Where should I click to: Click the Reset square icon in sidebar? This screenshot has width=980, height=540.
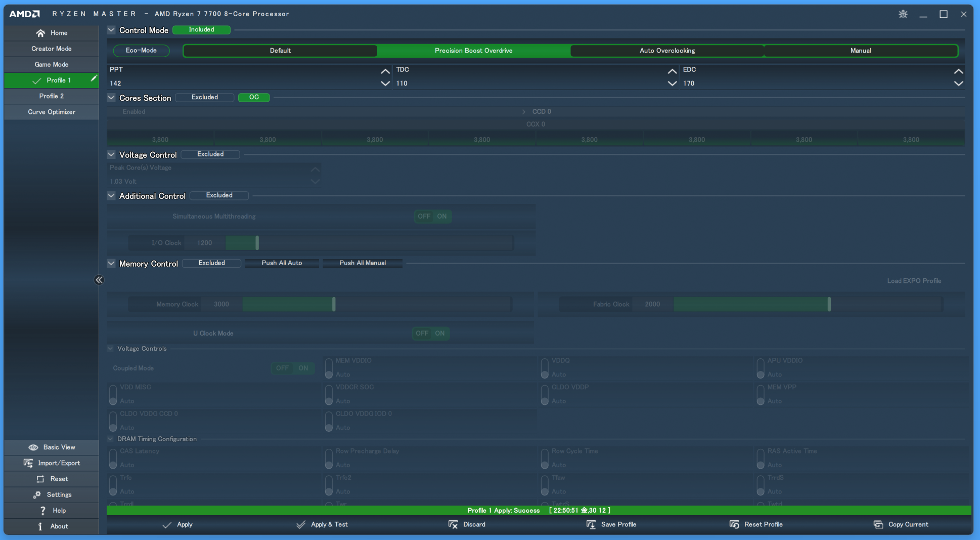(x=40, y=479)
